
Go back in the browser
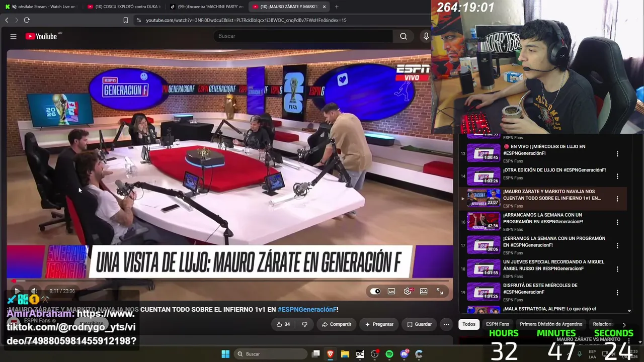pyautogui.click(x=7, y=20)
